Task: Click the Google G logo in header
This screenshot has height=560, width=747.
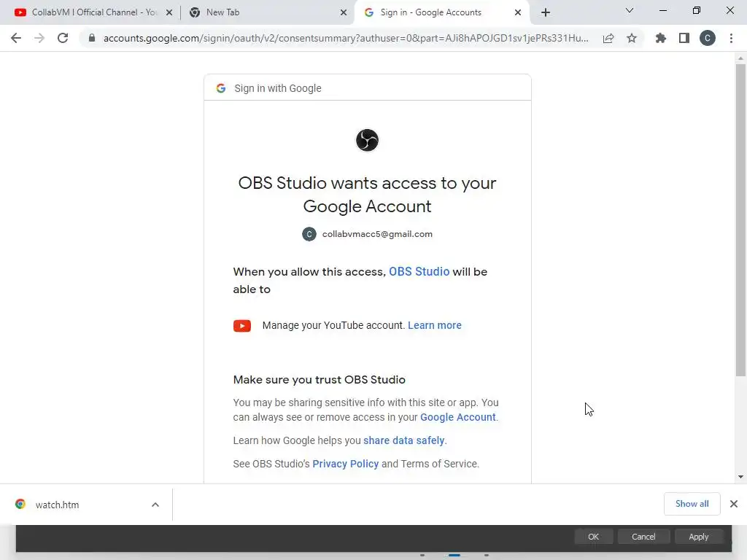Action: click(220, 88)
